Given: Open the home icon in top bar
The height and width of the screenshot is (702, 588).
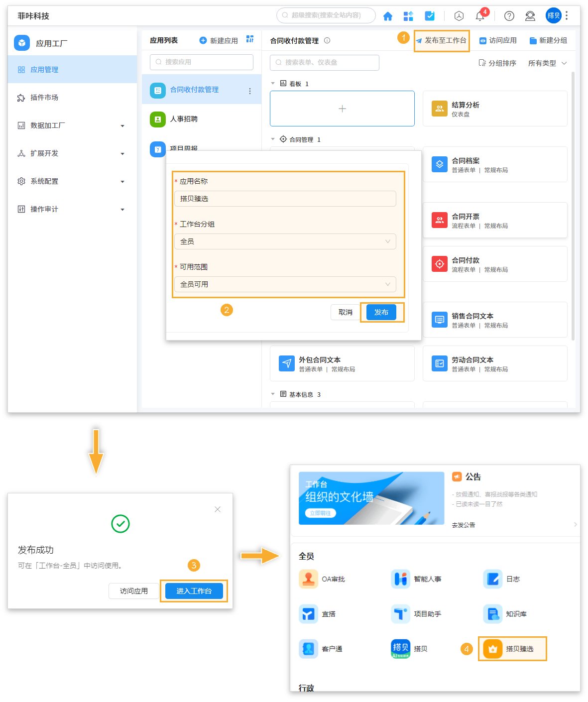Looking at the screenshot, I should (x=388, y=15).
